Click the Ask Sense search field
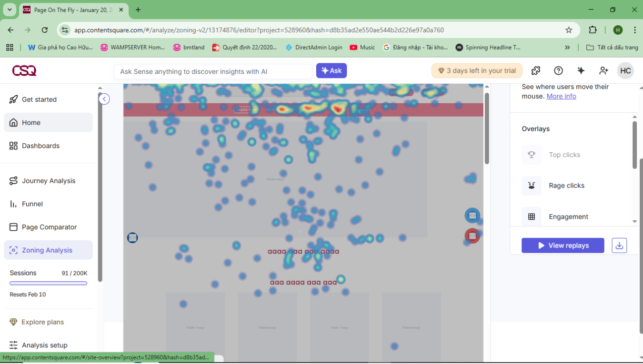 tap(213, 71)
